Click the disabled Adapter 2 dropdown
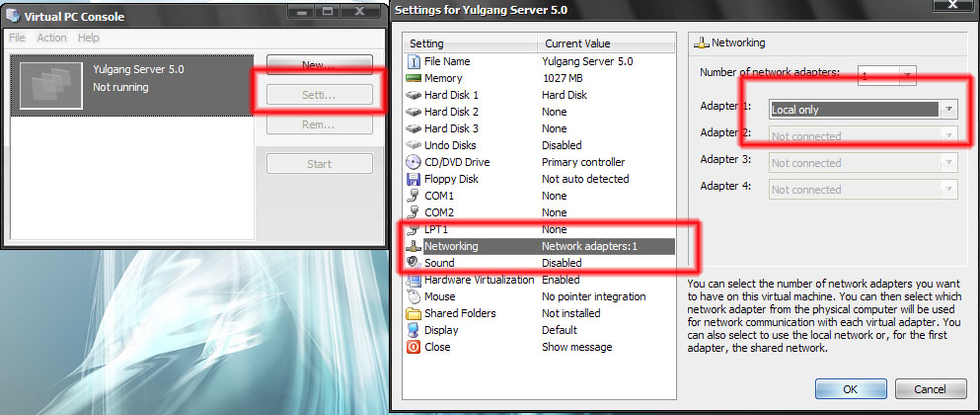This screenshot has height=415, width=980. 864,136
